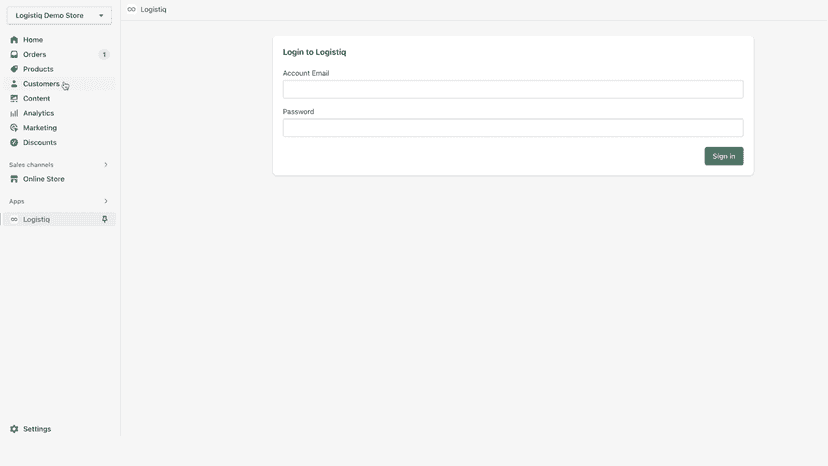Image resolution: width=828 pixels, height=466 pixels.
Task: Focus the Password field
Action: [513, 128]
